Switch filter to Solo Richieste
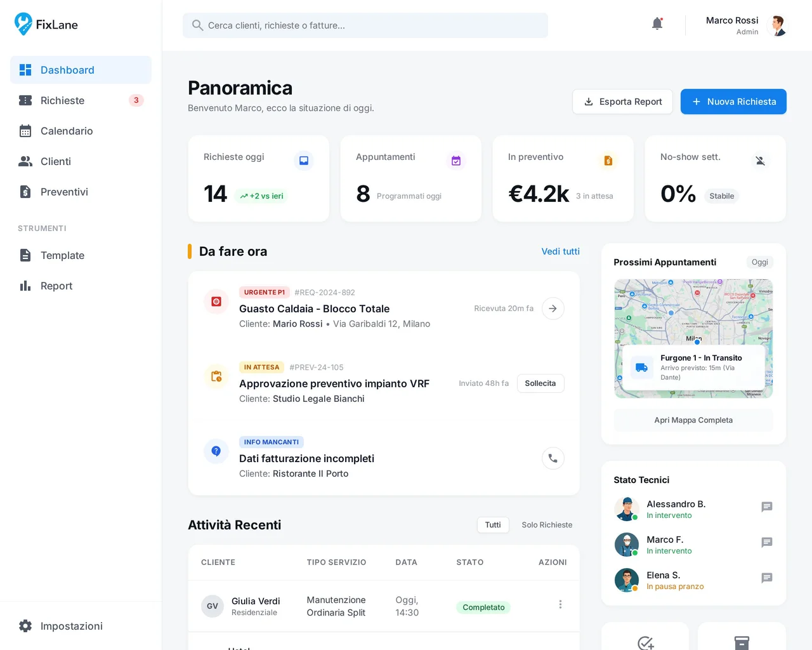 tap(547, 525)
